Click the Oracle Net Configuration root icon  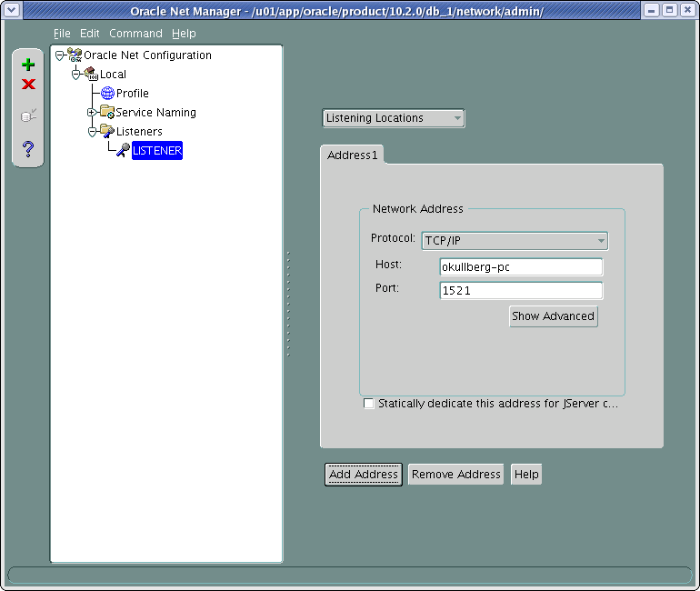click(x=75, y=55)
